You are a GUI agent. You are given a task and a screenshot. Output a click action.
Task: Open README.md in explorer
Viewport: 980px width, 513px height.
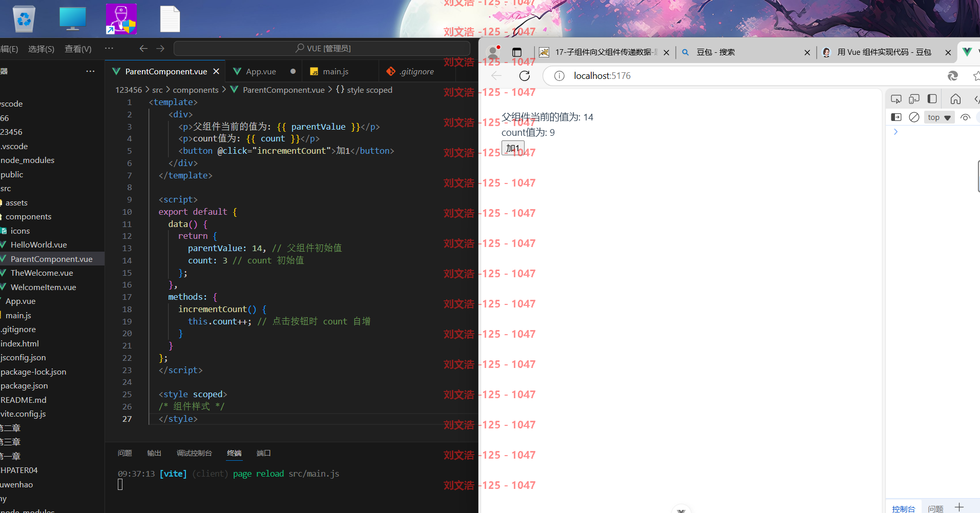(23, 400)
